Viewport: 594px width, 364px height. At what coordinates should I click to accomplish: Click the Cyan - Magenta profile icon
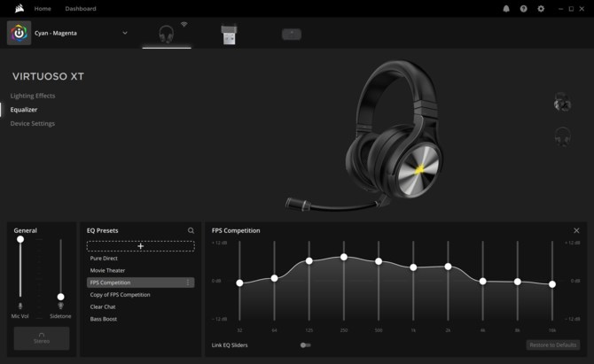(19, 34)
